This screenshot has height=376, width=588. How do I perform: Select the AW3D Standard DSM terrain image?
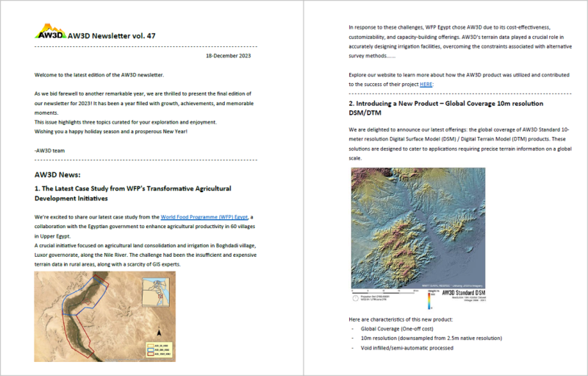(418, 228)
